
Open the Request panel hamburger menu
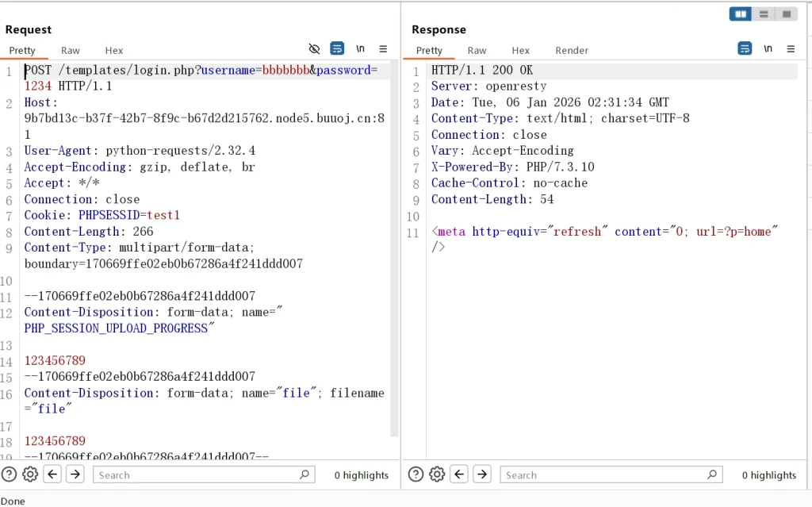coord(383,49)
